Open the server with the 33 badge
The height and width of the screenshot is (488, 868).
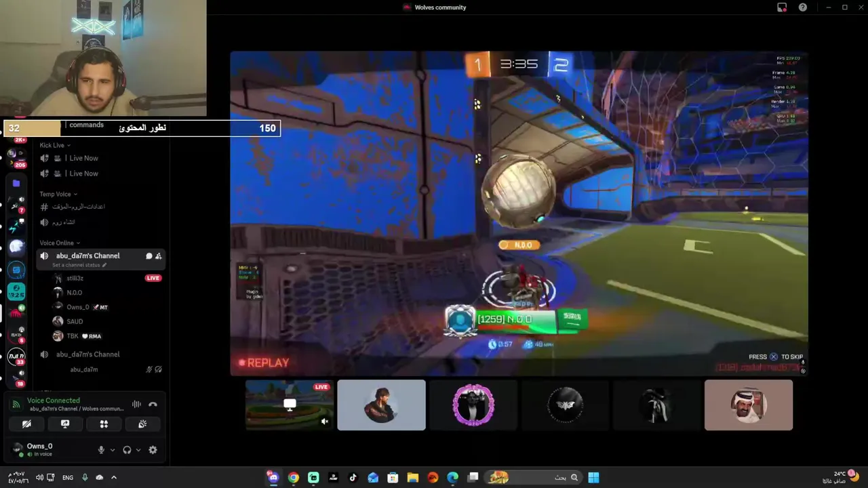(x=16, y=356)
